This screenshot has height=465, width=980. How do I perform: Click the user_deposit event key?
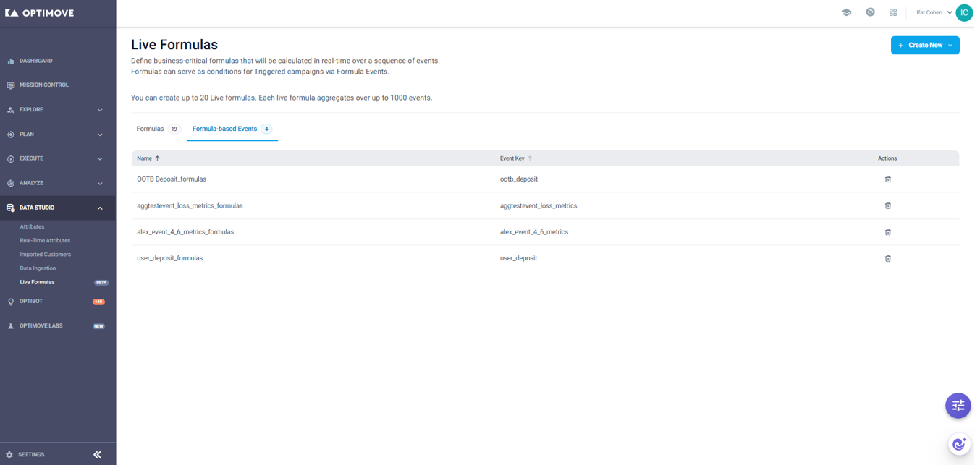click(518, 258)
